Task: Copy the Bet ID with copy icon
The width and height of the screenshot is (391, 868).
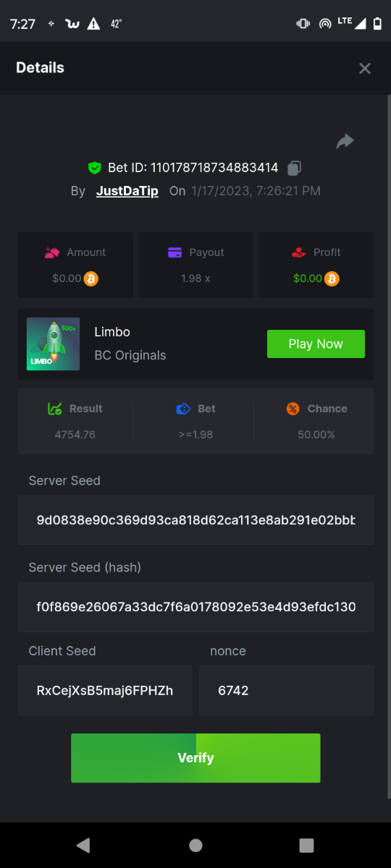Action: pyautogui.click(x=294, y=168)
